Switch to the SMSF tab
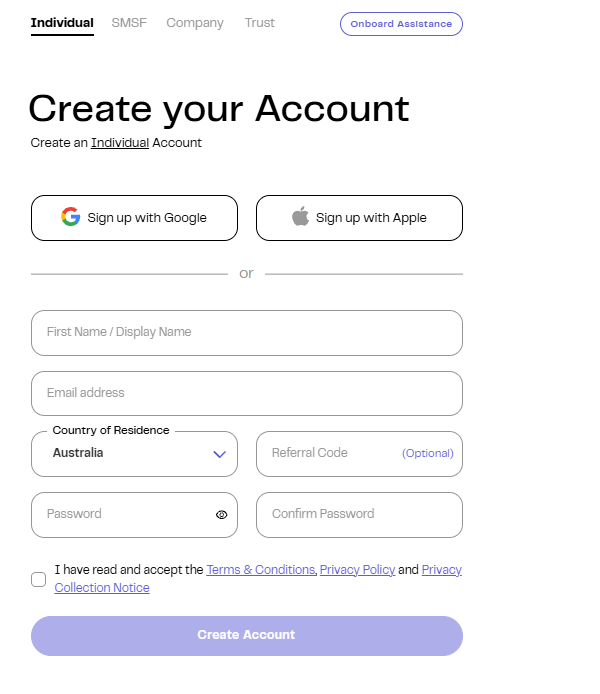This screenshot has width=600, height=694. (x=129, y=23)
